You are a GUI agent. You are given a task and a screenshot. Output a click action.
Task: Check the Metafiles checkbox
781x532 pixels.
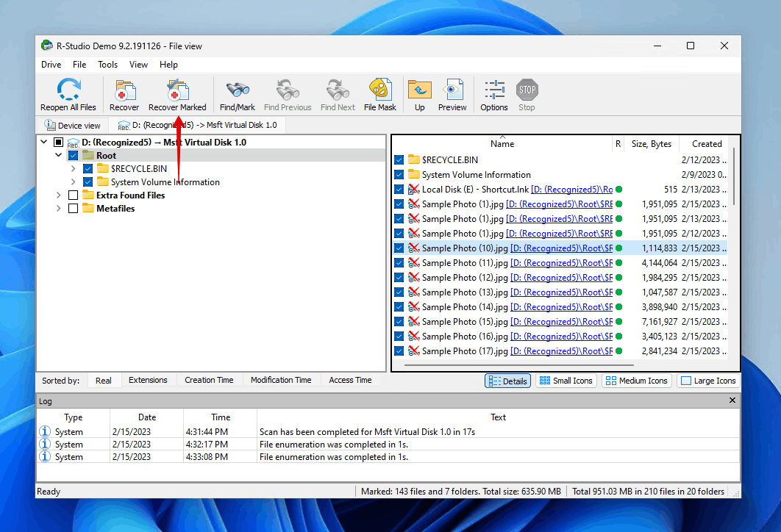[74, 208]
